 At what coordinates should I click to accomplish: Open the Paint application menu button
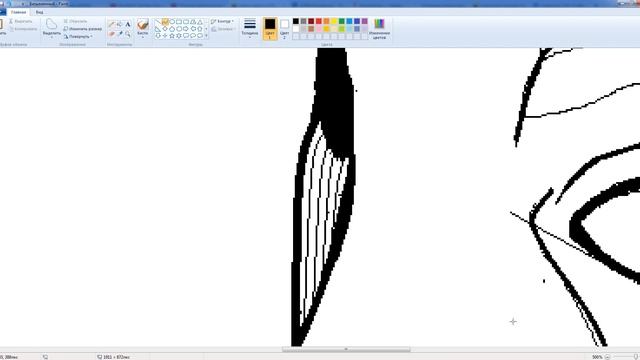[2, 12]
